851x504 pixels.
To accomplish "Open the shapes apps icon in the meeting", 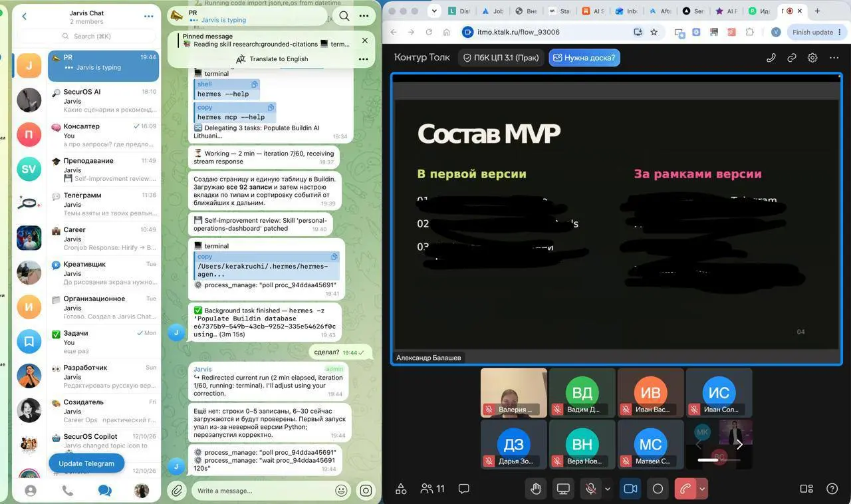I will (x=401, y=489).
